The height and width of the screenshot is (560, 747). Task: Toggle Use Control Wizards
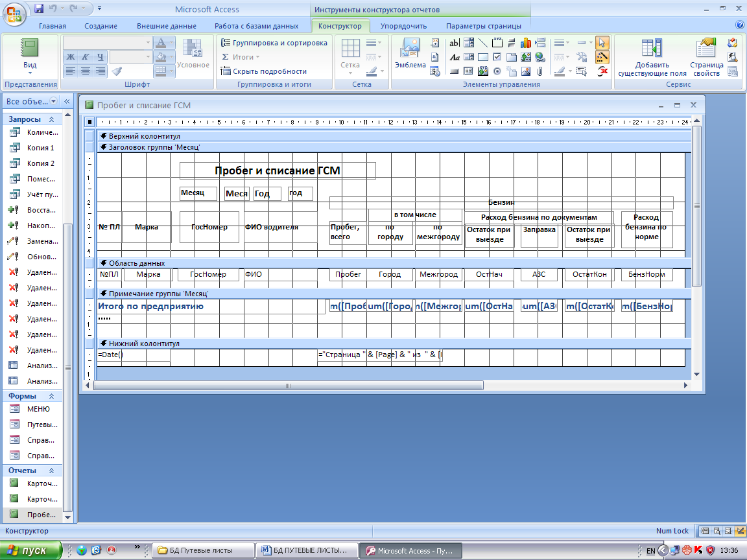pyautogui.click(x=602, y=57)
